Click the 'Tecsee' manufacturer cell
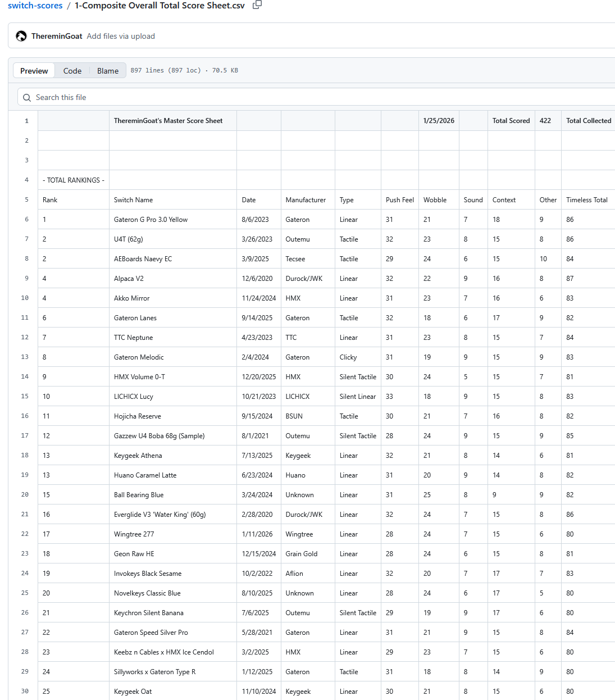This screenshot has height=700, width=615. click(308, 258)
